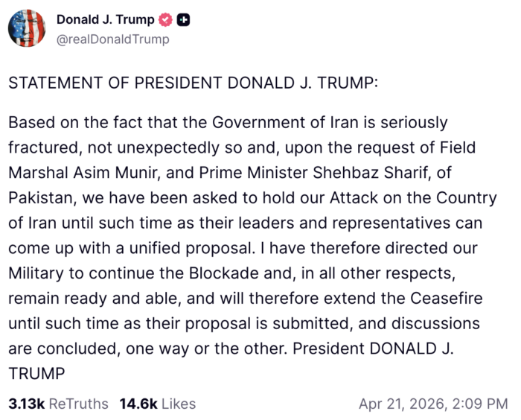Click the dark plus badge beside the name

pyautogui.click(x=182, y=20)
